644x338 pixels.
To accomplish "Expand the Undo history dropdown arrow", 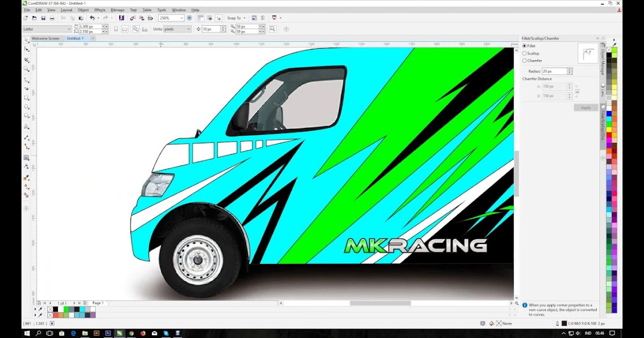I will point(98,18).
